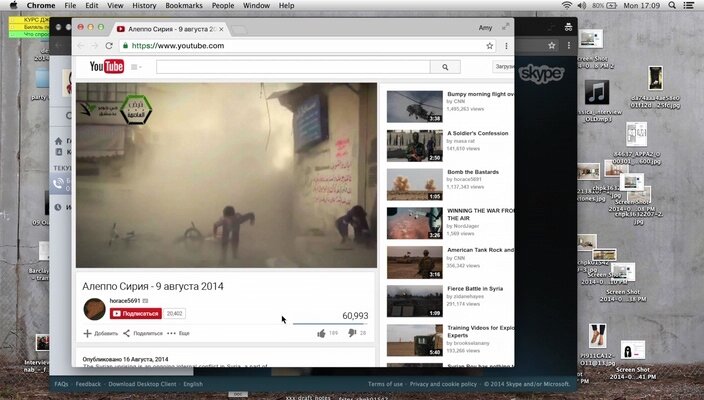Click 'Добавить' to add to playlist
The width and height of the screenshot is (704, 400).
[x=101, y=333]
